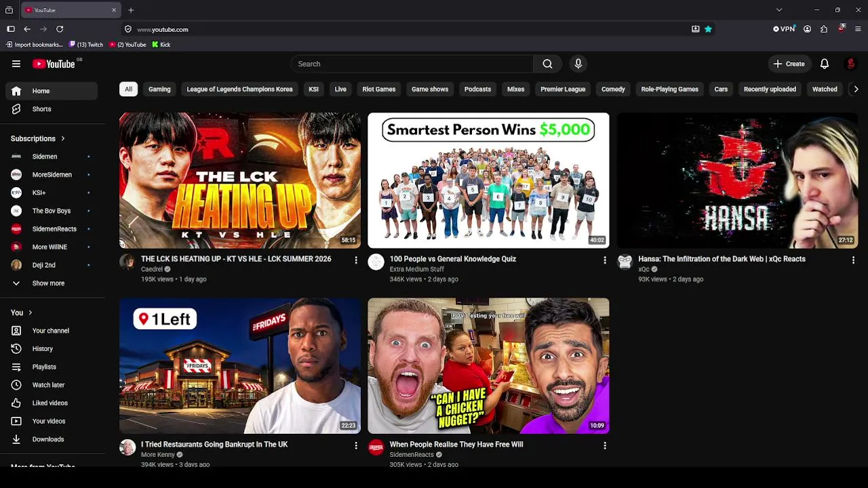
Task: Open the YouTube guide hamburger menu
Action: [16, 64]
